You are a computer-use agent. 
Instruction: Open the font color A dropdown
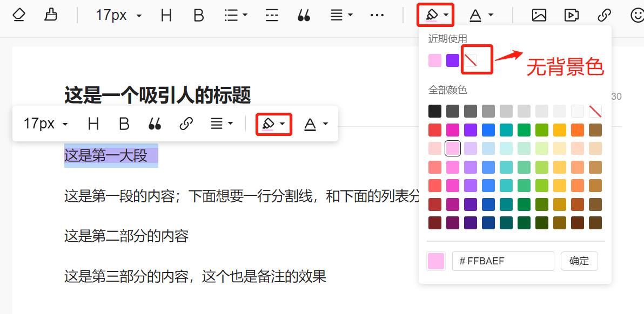pyautogui.click(x=480, y=15)
